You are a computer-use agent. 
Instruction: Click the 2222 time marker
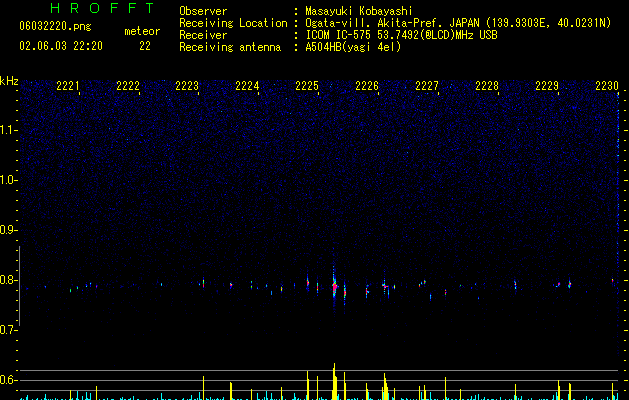point(128,86)
